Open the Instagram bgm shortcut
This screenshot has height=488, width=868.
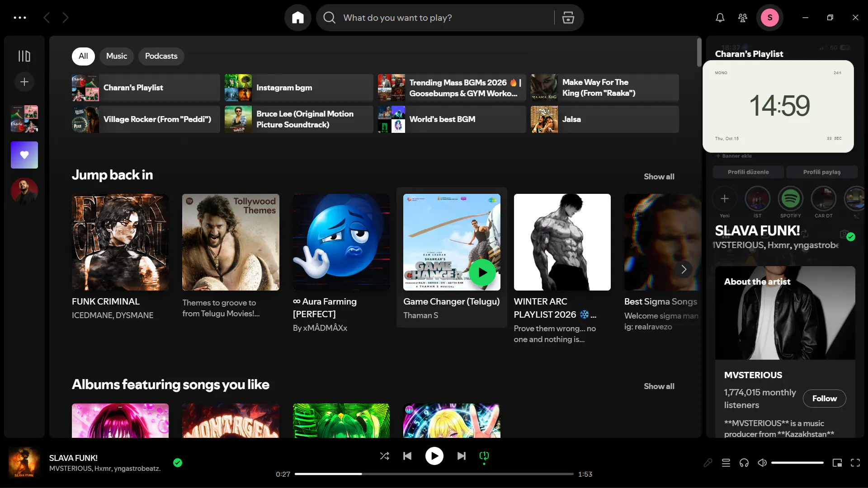299,88
